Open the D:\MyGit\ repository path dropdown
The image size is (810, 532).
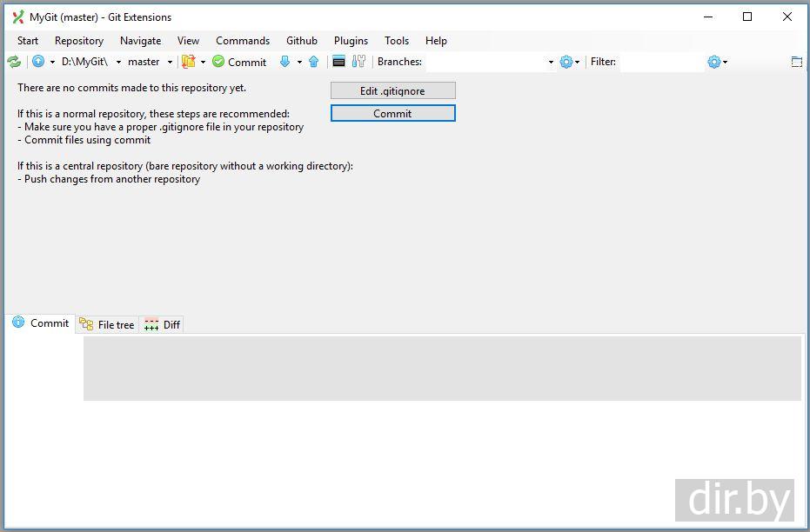pos(118,62)
